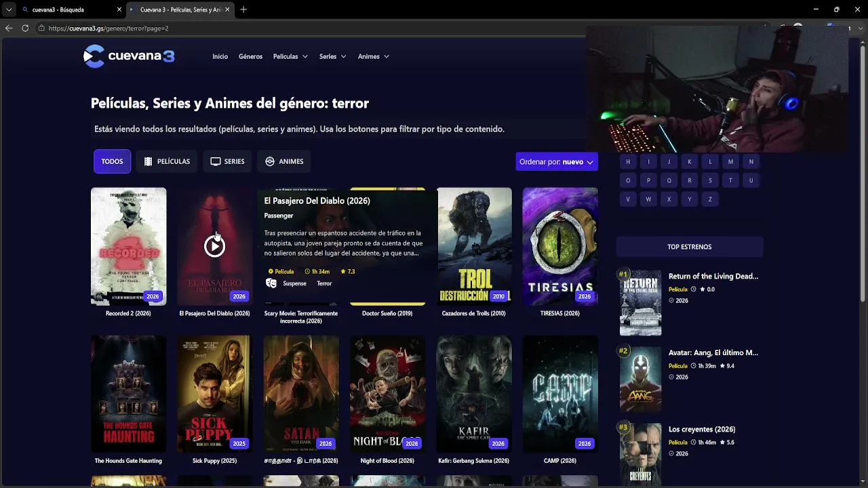
Task: Expand the Animes menu in the top navigation
Action: (374, 56)
